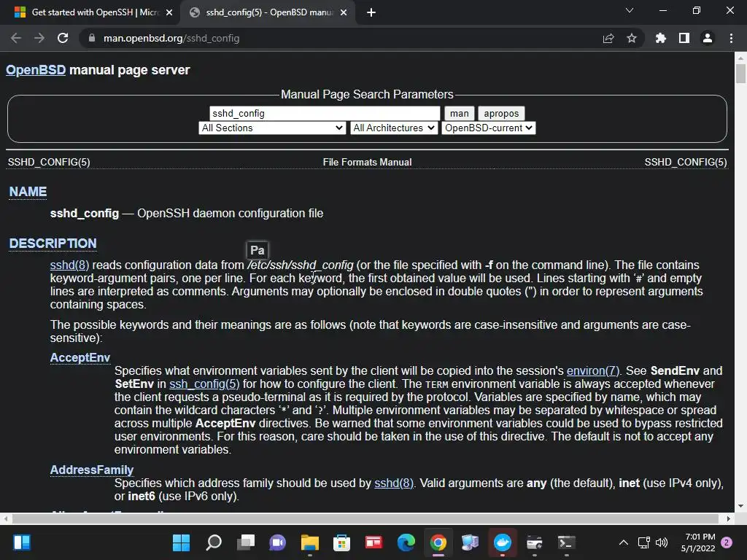Open the OpenBSD-current version dropdown
This screenshot has width=747, height=560.
click(488, 128)
